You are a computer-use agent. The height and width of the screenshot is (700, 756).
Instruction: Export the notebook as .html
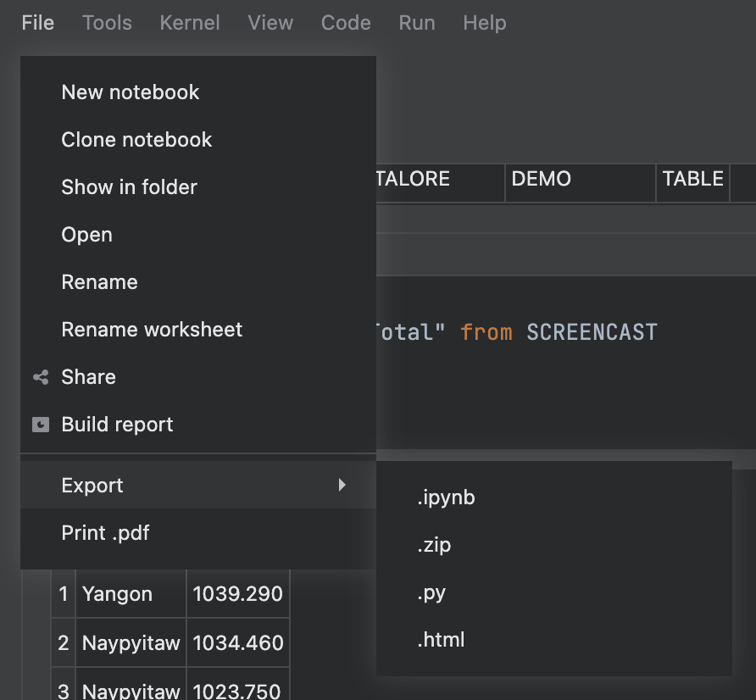[441, 640]
